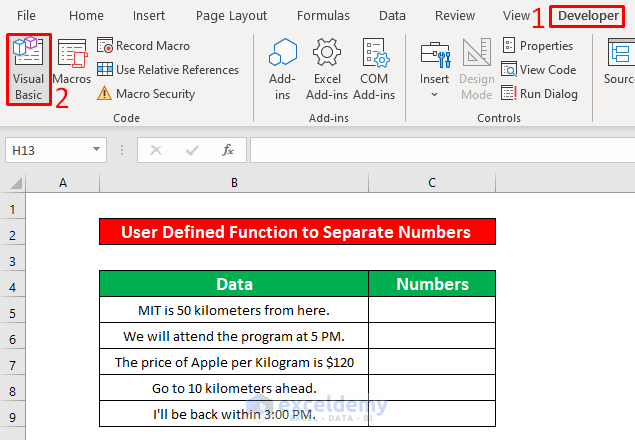Screen dimensions: 635x440
Task: Open COM Add-ins dialog
Action: 374,67
